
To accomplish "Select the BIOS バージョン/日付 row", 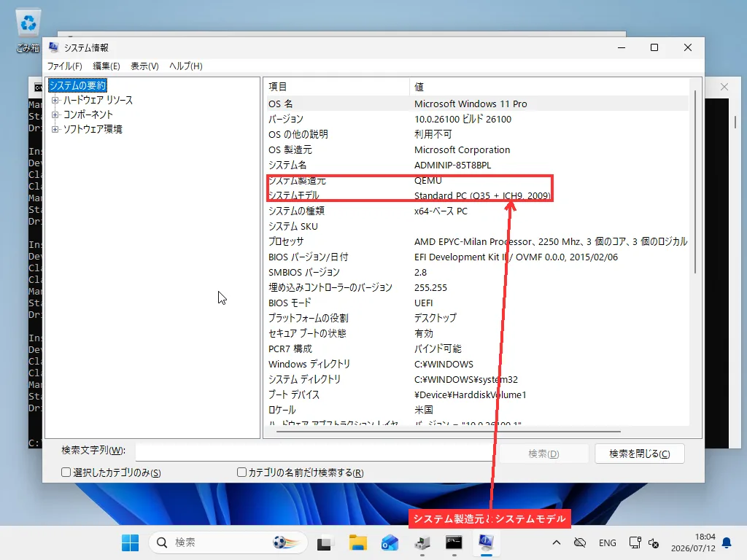I will 476,257.
